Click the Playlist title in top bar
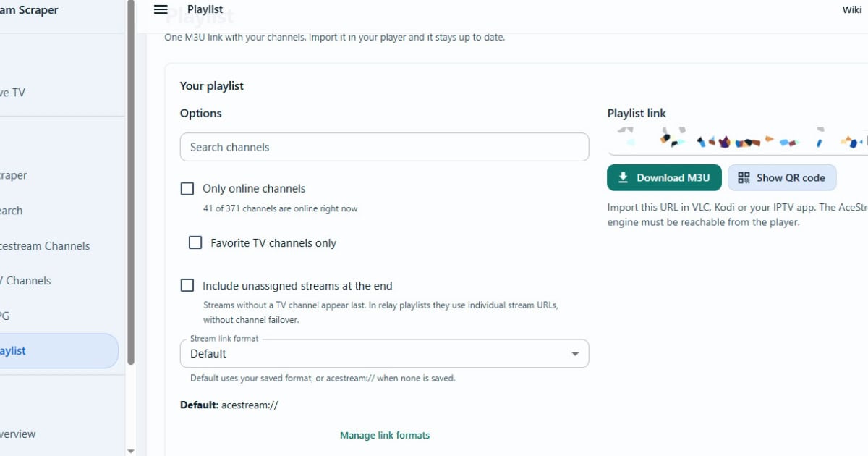The width and height of the screenshot is (868, 456). point(205,9)
